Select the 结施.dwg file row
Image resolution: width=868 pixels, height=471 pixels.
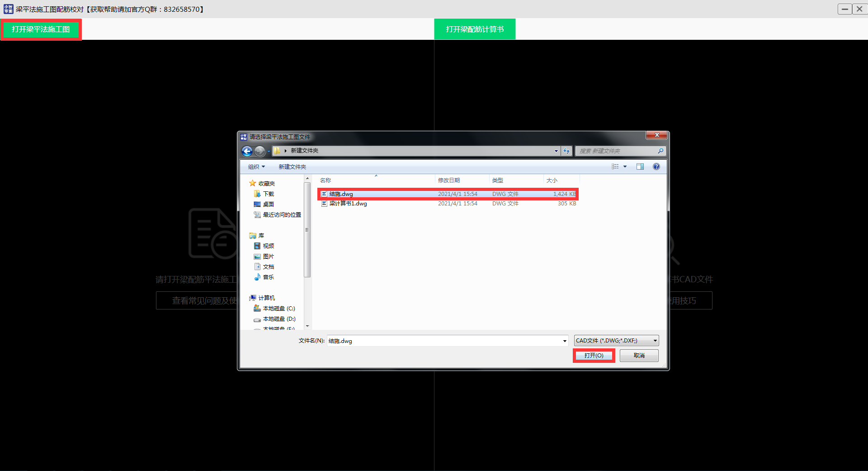(448, 194)
